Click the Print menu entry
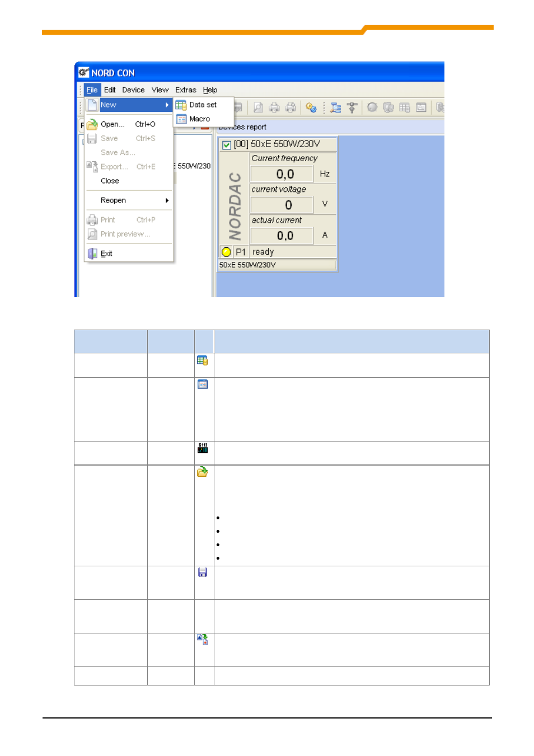The image size is (534, 756). pos(129,220)
